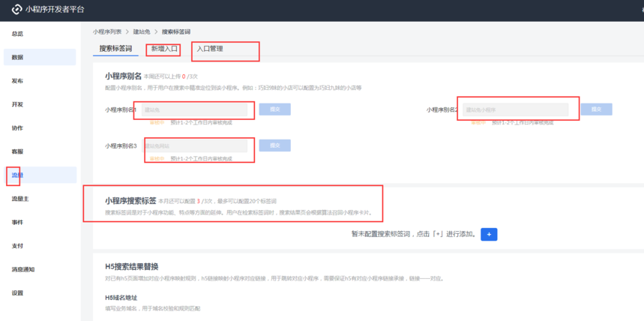
Task: Switch to the 搜索标签词 tab
Action: 115,49
